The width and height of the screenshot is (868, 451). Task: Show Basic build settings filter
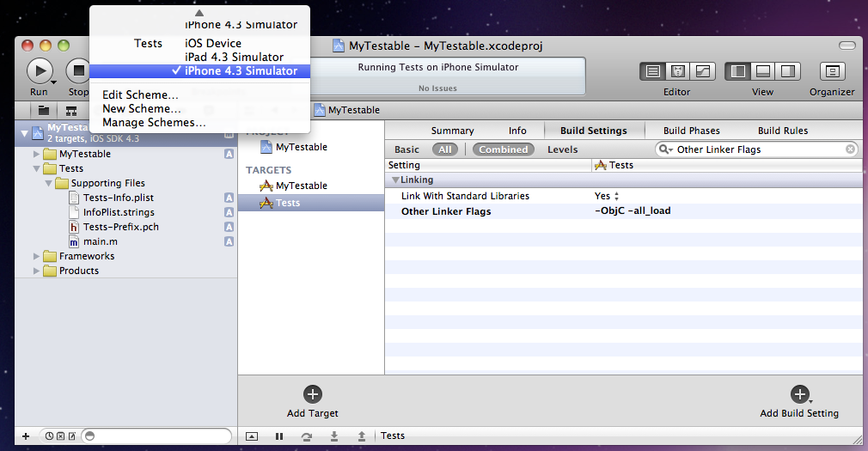[x=406, y=149]
